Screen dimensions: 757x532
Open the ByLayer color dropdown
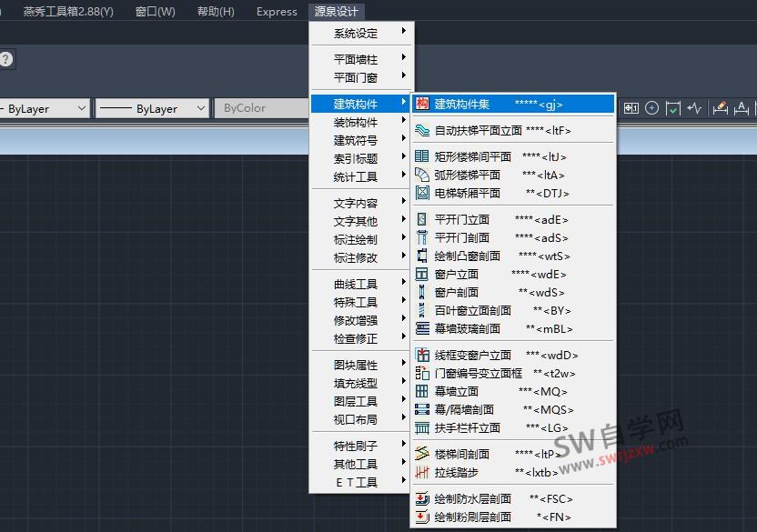click(84, 107)
